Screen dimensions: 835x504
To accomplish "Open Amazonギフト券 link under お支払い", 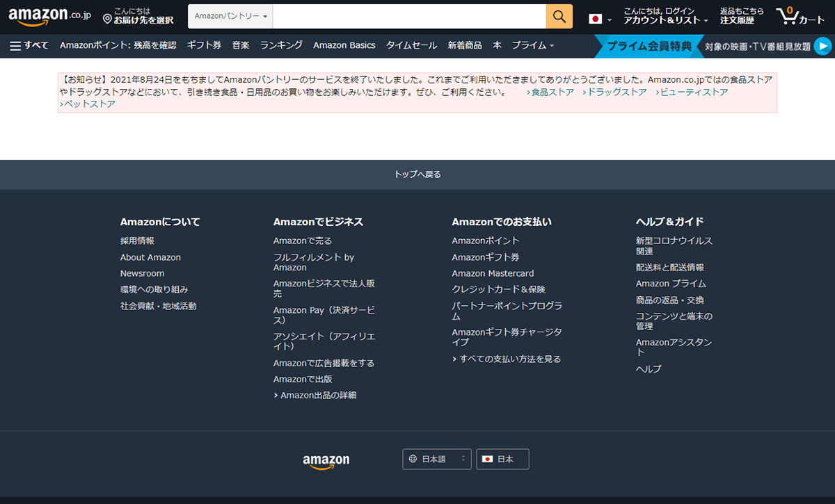I will click(x=486, y=257).
